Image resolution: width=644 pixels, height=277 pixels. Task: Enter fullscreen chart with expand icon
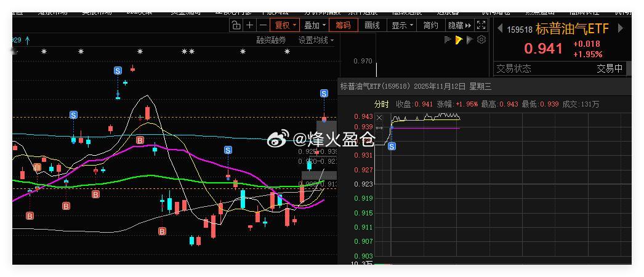pos(481,25)
